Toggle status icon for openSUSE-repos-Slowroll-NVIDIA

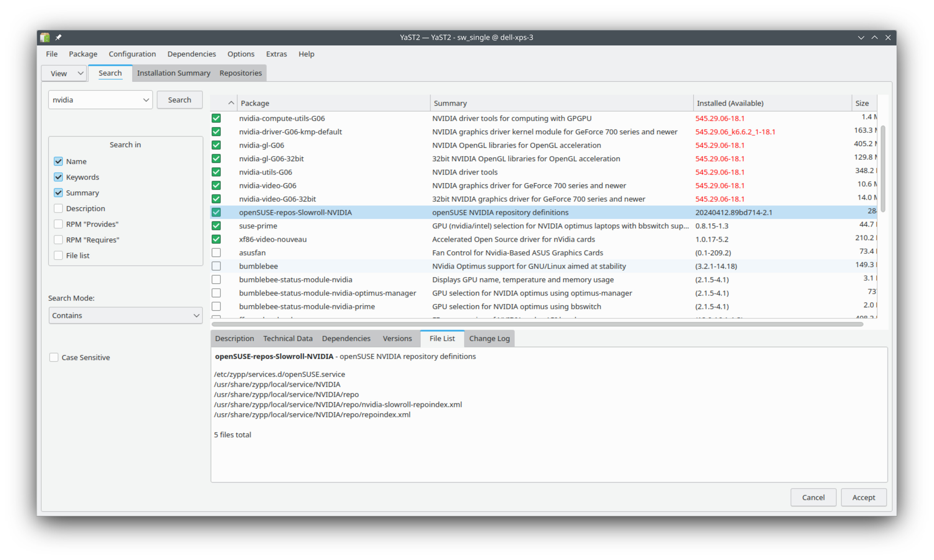tap(216, 212)
